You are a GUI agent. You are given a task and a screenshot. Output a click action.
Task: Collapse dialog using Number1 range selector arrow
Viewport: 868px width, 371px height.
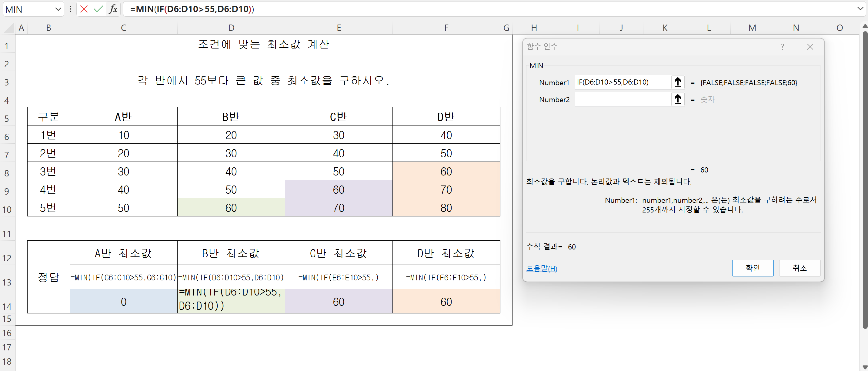point(678,82)
